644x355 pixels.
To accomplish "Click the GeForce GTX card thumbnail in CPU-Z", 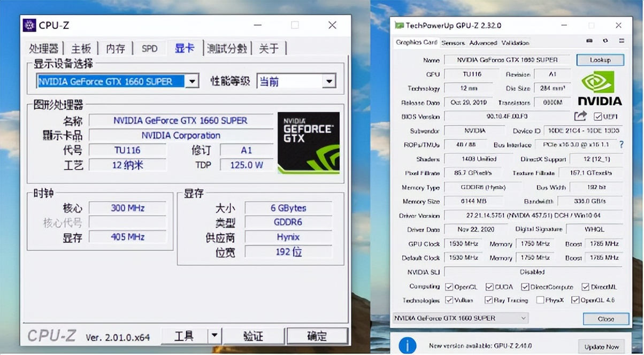I will click(x=309, y=142).
